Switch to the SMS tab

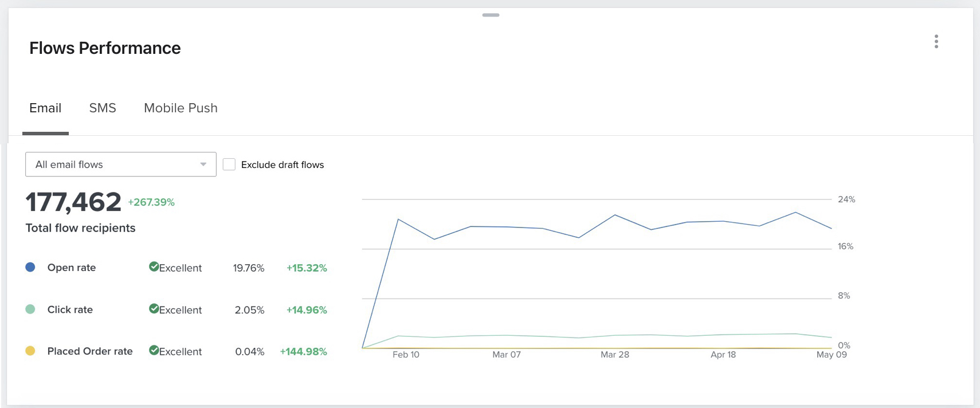point(103,108)
